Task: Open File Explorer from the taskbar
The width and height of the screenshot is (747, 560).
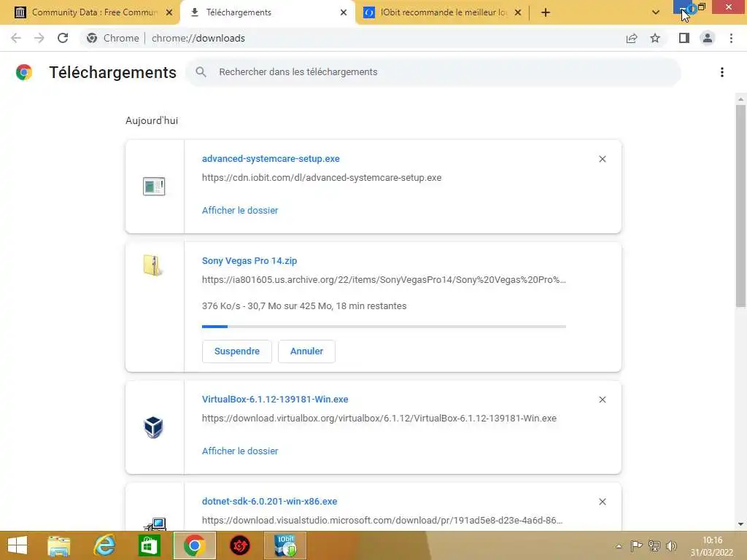Action: click(x=58, y=545)
